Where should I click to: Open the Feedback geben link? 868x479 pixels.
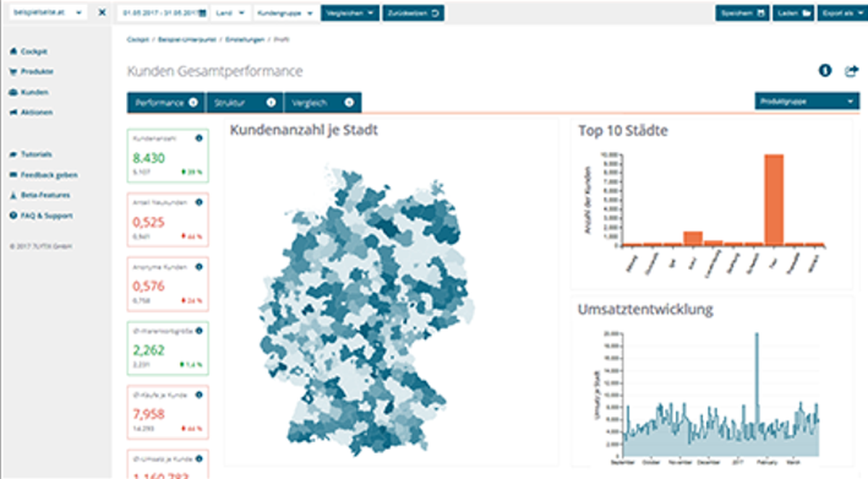pos(42,174)
